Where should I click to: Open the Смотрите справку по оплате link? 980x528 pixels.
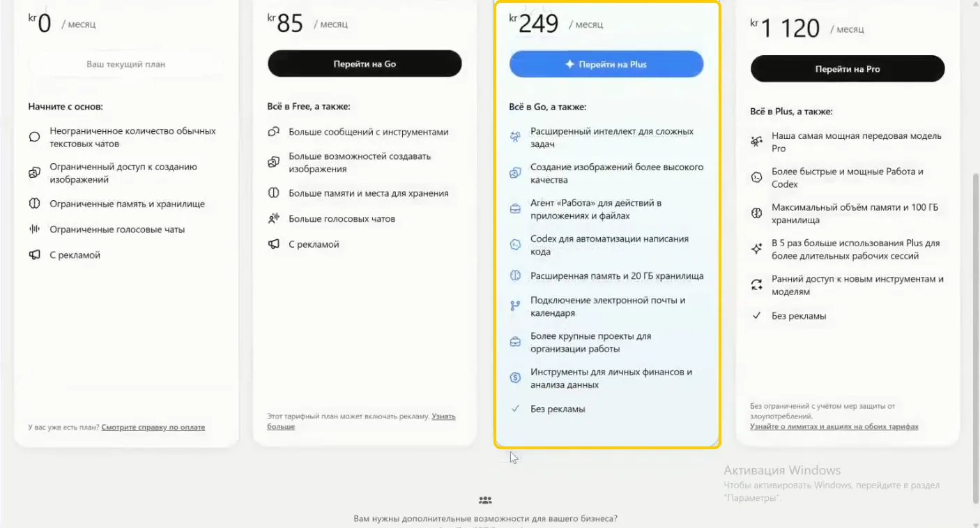coord(153,427)
